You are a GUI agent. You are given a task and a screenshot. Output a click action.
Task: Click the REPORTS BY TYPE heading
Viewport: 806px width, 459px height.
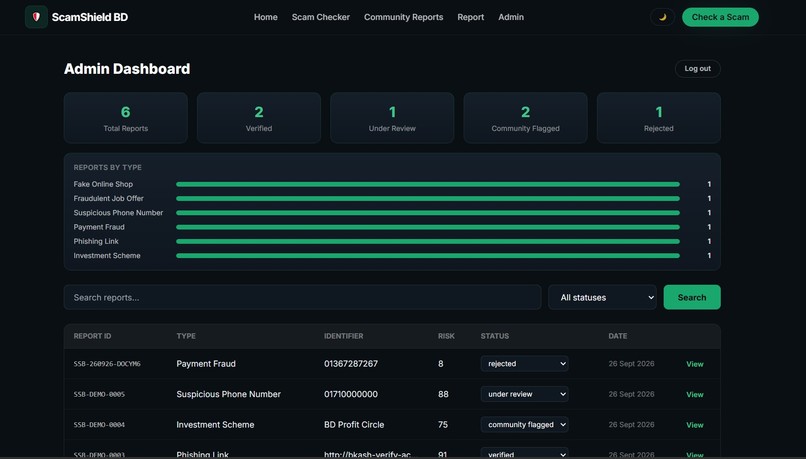[x=107, y=168]
